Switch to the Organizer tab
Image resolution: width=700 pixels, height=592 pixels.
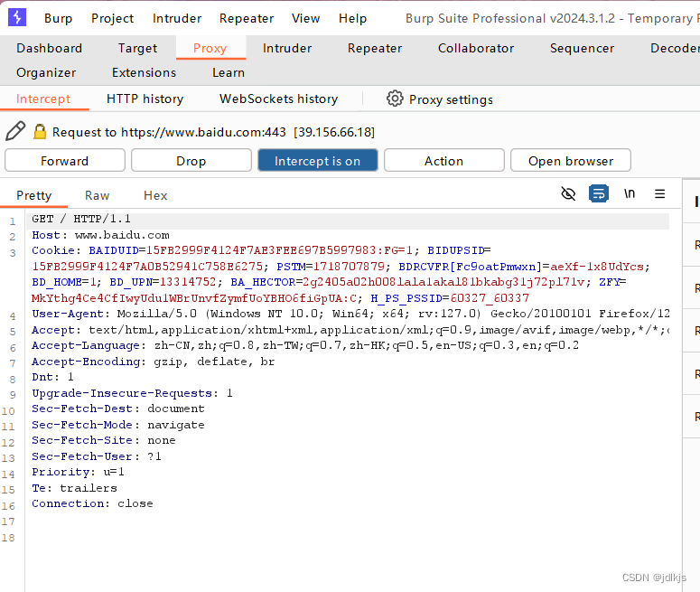[46, 72]
